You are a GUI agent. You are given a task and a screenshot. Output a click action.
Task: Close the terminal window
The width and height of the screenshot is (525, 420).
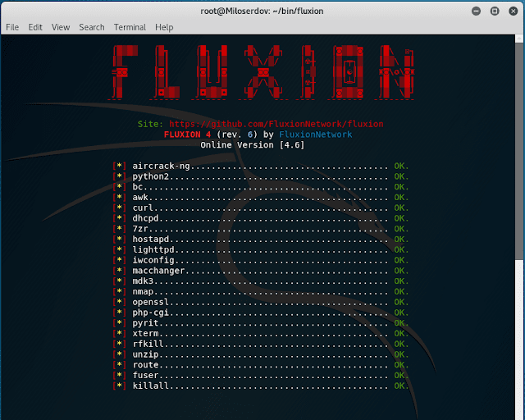tap(513, 11)
